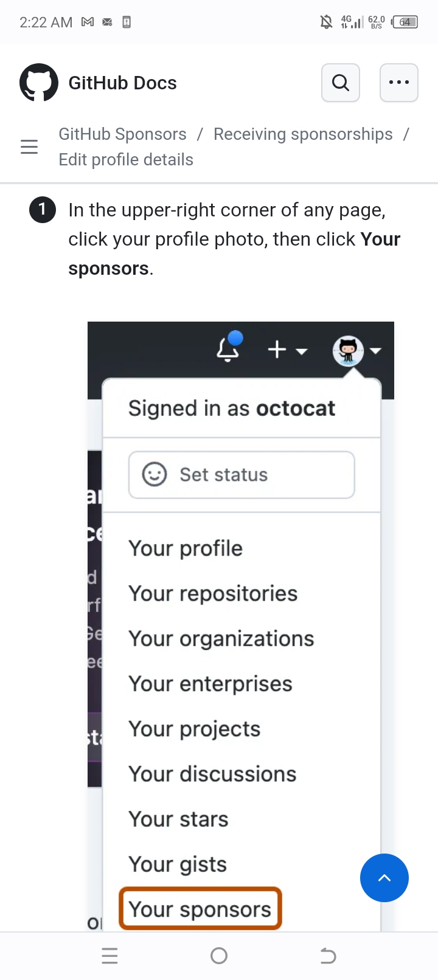438x980 pixels.
Task: Open the GitHub Sponsors breadcrumb link
Action: (122, 134)
